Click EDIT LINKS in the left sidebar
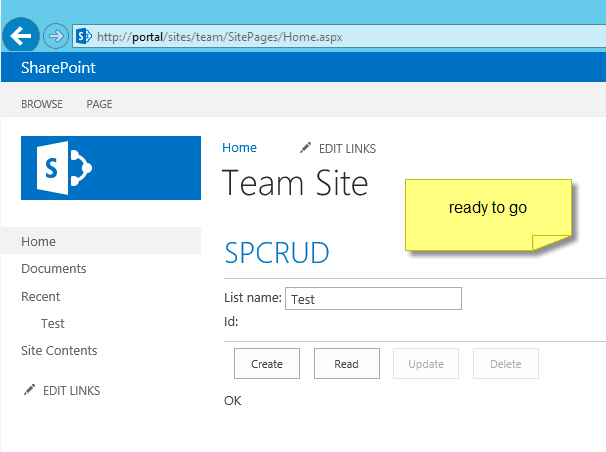The image size is (606, 452). click(x=71, y=391)
